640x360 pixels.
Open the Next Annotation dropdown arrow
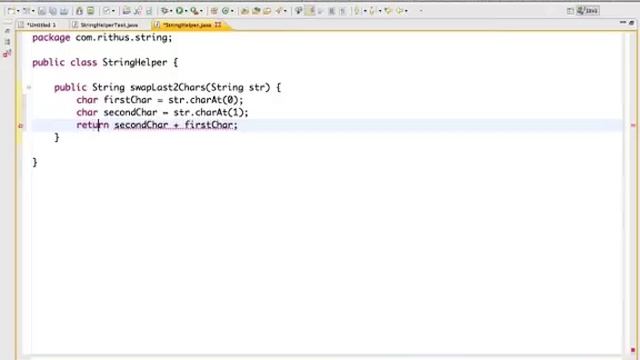365,11
